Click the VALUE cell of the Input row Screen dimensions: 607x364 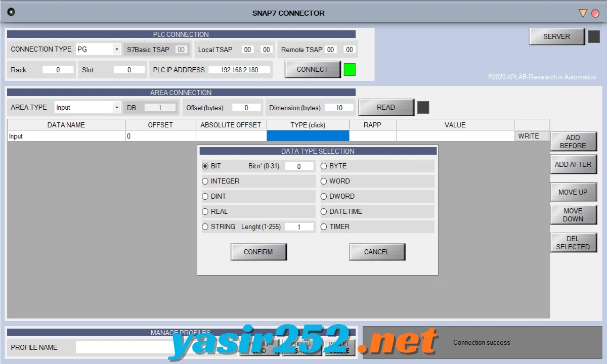click(455, 136)
